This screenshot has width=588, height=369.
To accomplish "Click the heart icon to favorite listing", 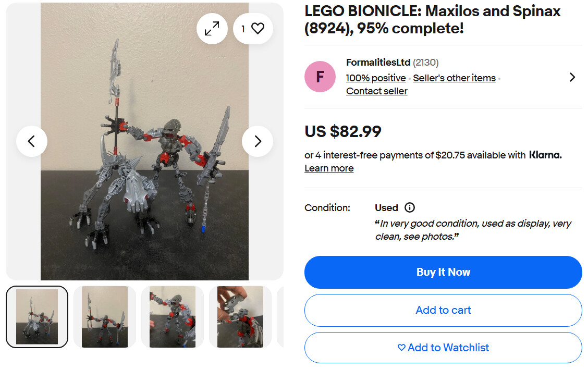I will tap(252, 29).
